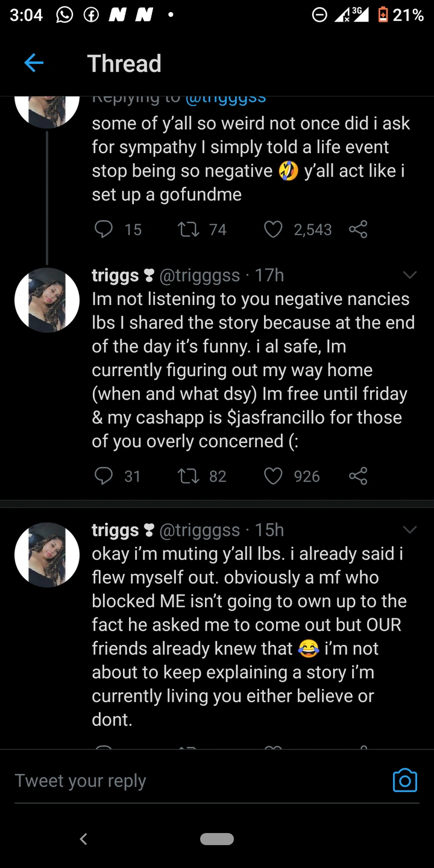This screenshot has height=868, width=434.
Task: Open triggs profile name on 15h tweet
Action: click(x=115, y=530)
